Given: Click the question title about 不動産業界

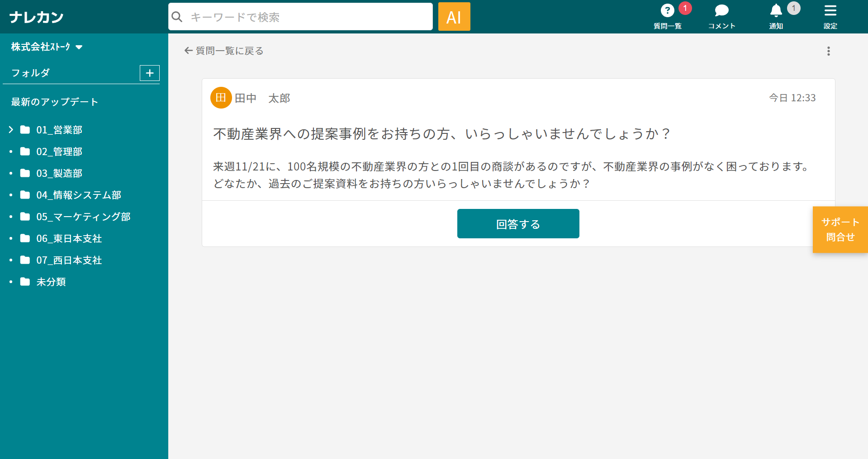Looking at the screenshot, I should coord(442,134).
